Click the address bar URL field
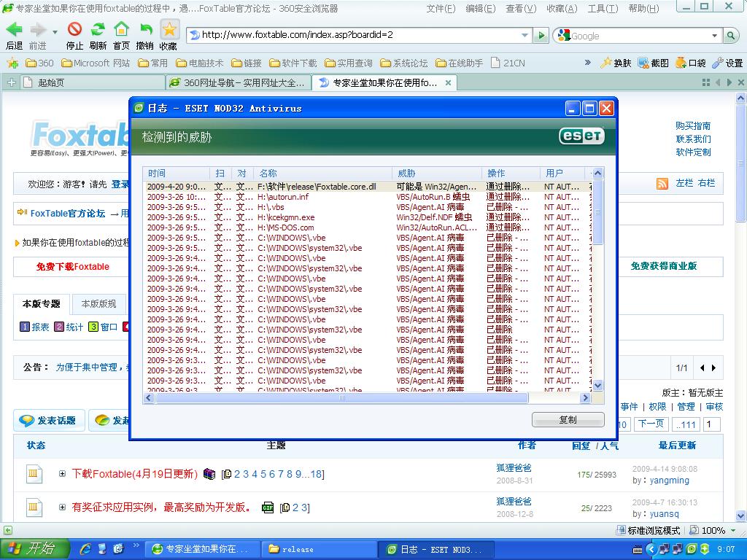 pos(360,35)
